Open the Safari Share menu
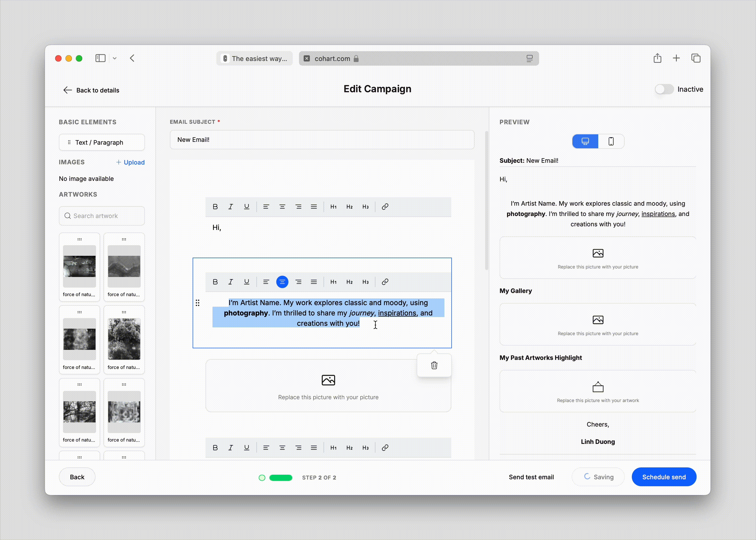Image resolution: width=756 pixels, height=540 pixels. 657,58
